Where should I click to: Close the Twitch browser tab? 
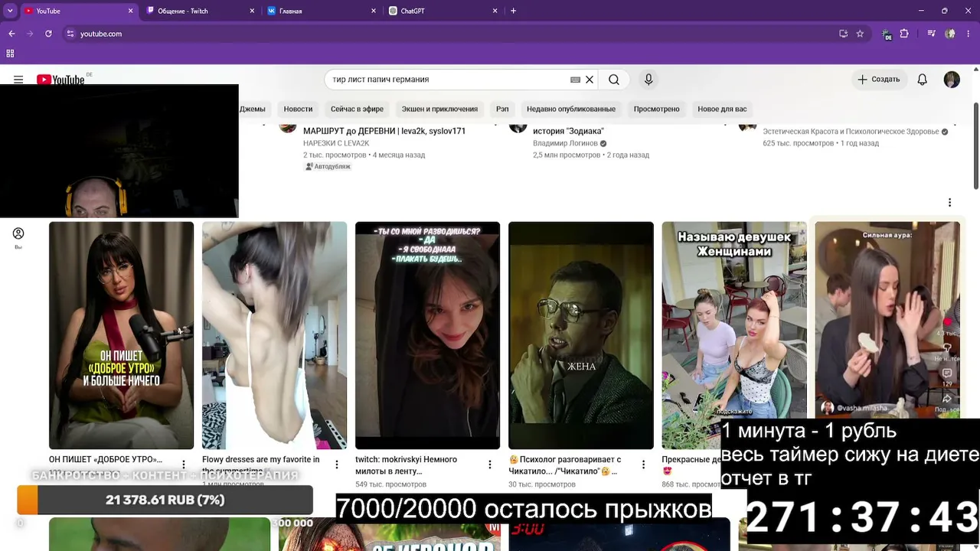click(x=252, y=11)
